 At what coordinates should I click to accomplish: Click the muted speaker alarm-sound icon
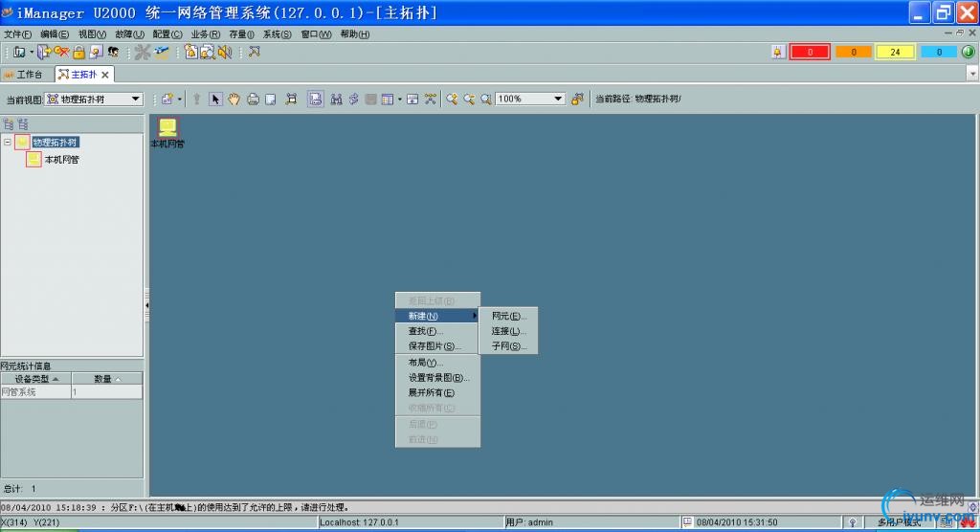pyautogui.click(x=225, y=53)
